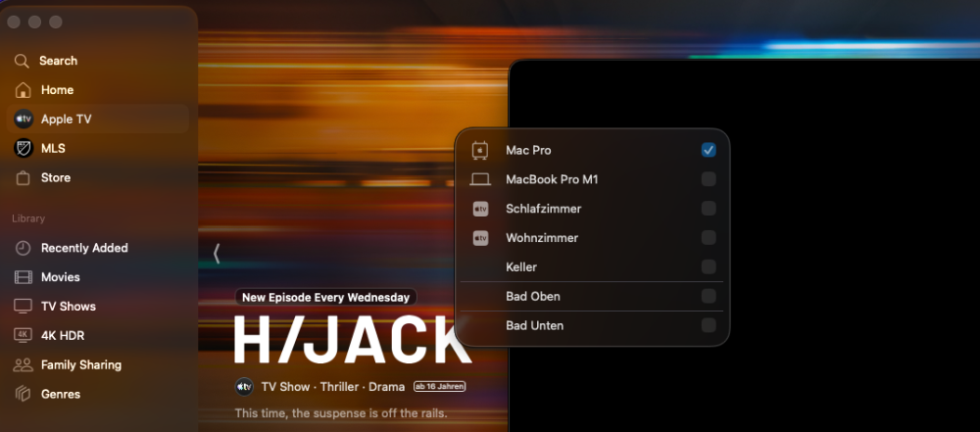Click the Apple TV badge beside TV Show
Image resolution: width=980 pixels, height=432 pixels.
(x=244, y=387)
